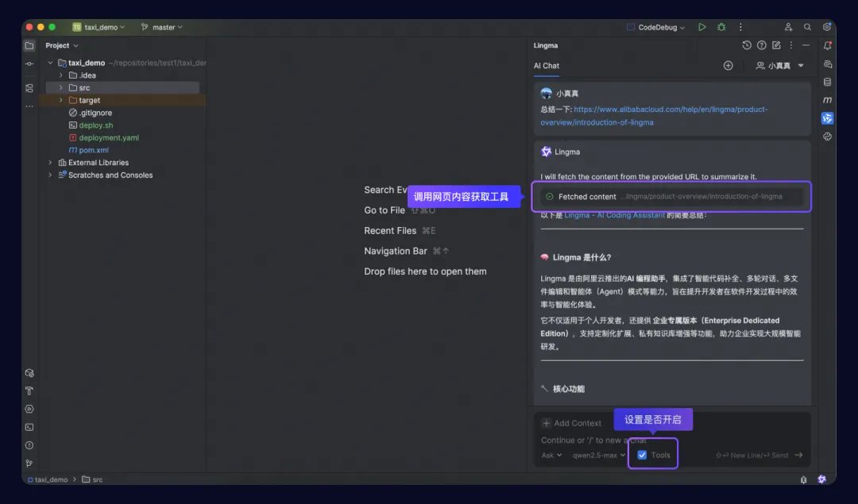Screen dimensions: 858x504
Task: Select the deployment.yaml file
Action: [x=104, y=138]
